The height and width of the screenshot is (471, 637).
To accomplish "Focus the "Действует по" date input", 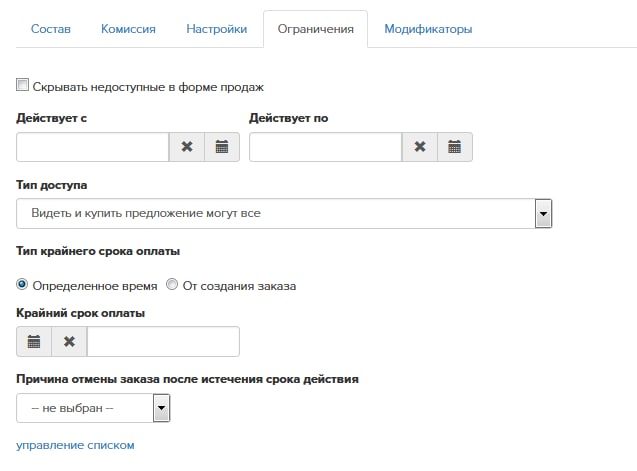I will point(325,147).
